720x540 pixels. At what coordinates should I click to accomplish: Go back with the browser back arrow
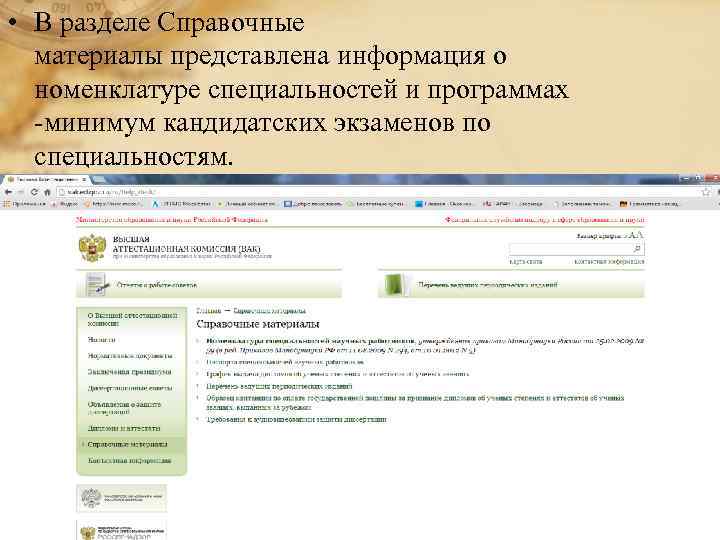click(8, 192)
